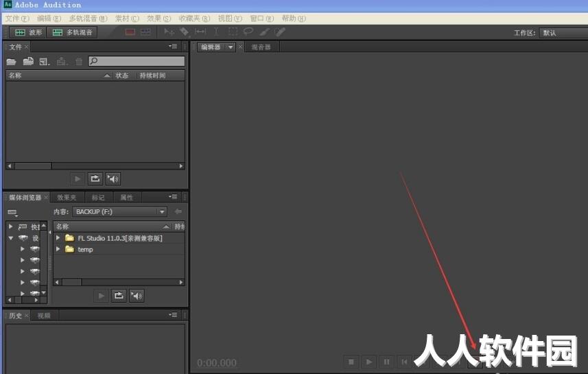The image size is (588, 374).
Task: Switch to the 效果夹 (Effects Rack) tab
Action: 67,198
